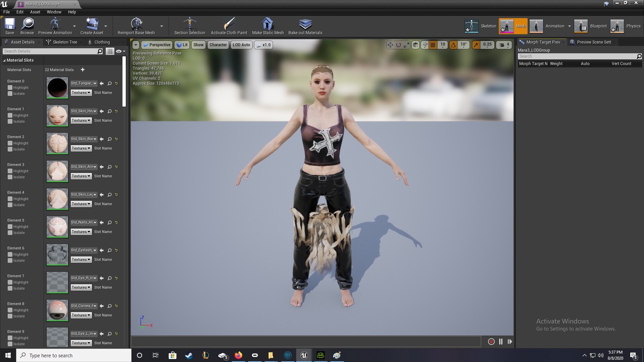The height and width of the screenshot is (362, 644).
Task: Click the Perspective viewport button
Action: tap(157, 45)
